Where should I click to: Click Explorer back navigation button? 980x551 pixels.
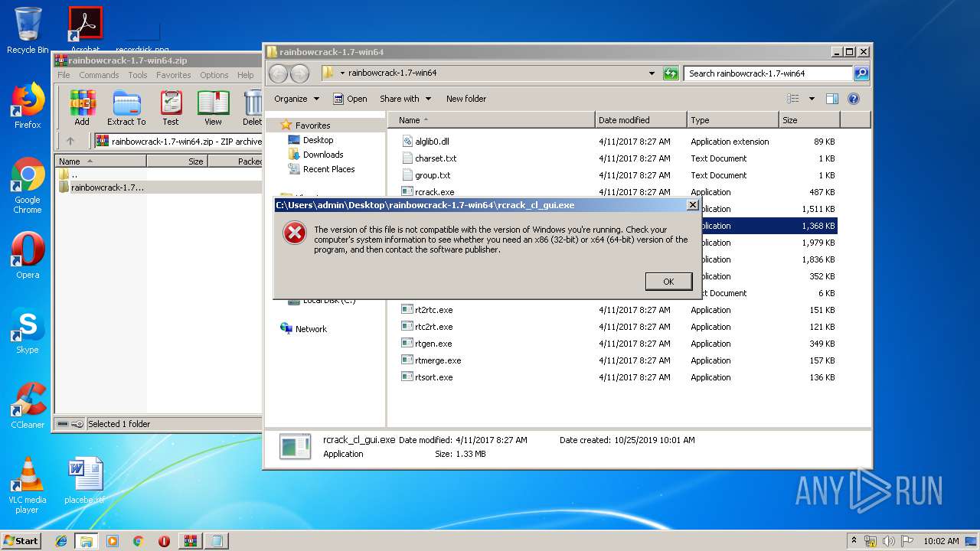[x=279, y=73]
